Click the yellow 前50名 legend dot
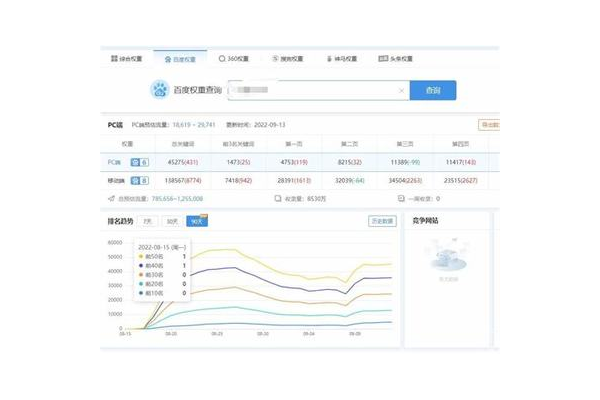 pos(141,256)
